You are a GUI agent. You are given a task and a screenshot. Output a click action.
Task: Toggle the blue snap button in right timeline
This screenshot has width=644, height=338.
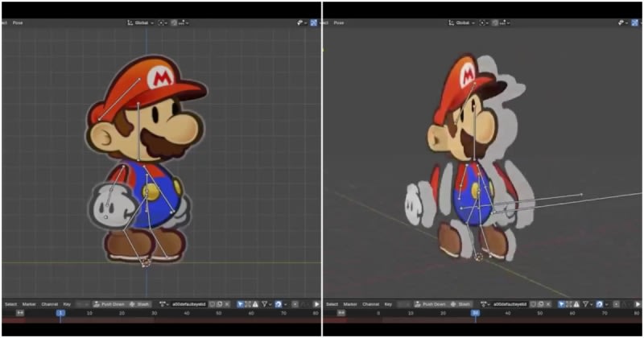tap(601, 304)
